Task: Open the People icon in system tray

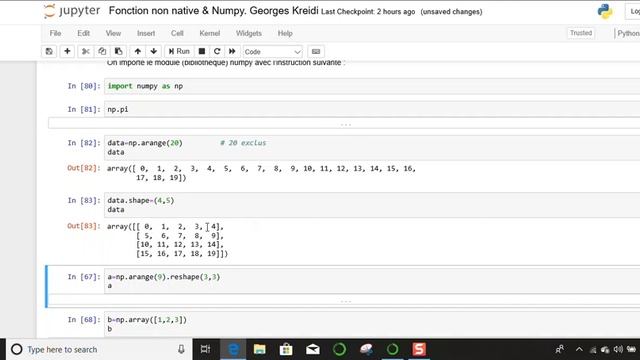Action: (x=560, y=349)
